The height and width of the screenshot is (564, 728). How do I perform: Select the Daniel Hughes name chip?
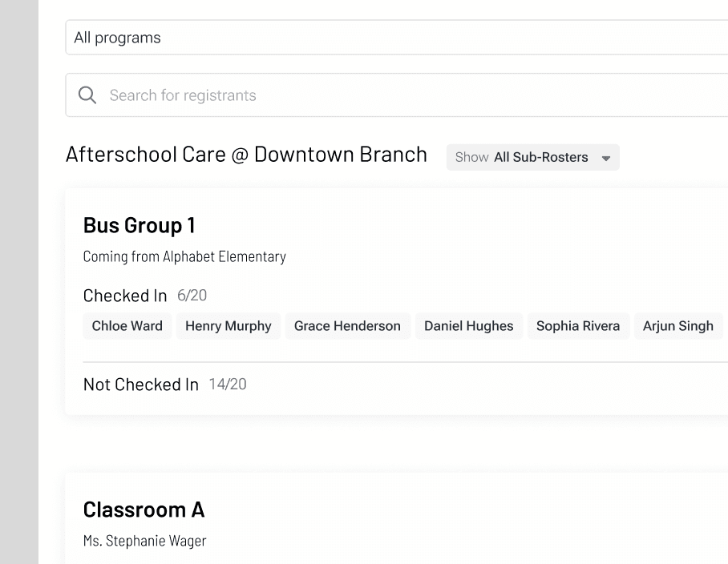point(468,326)
